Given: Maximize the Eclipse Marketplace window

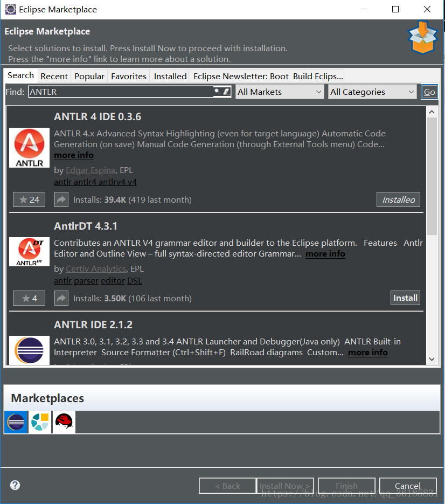Looking at the screenshot, I should coord(395,9).
